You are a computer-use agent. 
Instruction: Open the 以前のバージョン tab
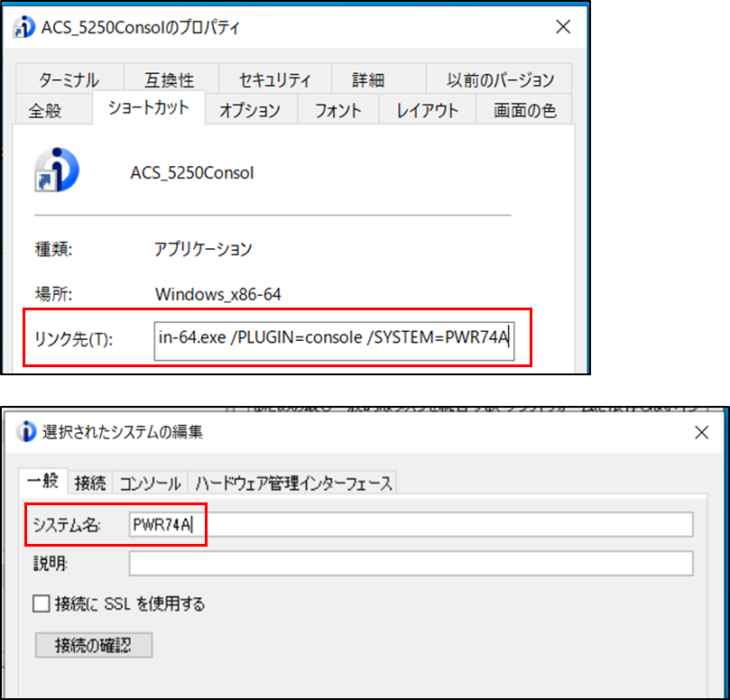499,79
